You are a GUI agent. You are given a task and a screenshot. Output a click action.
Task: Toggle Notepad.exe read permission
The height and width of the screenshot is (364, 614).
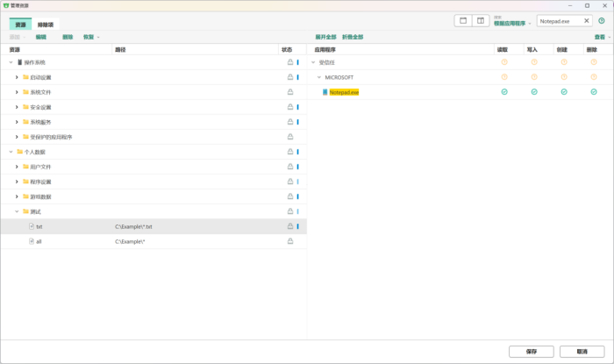click(x=503, y=92)
